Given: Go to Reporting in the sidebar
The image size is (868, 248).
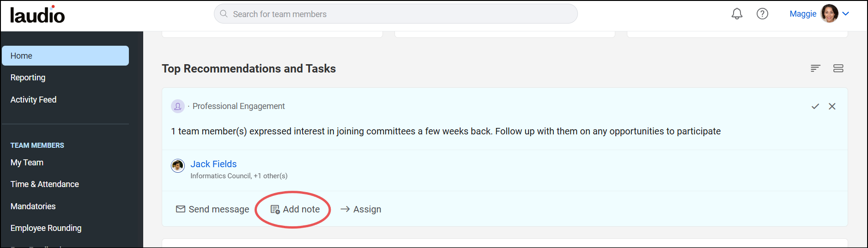Looking at the screenshot, I should (28, 78).
